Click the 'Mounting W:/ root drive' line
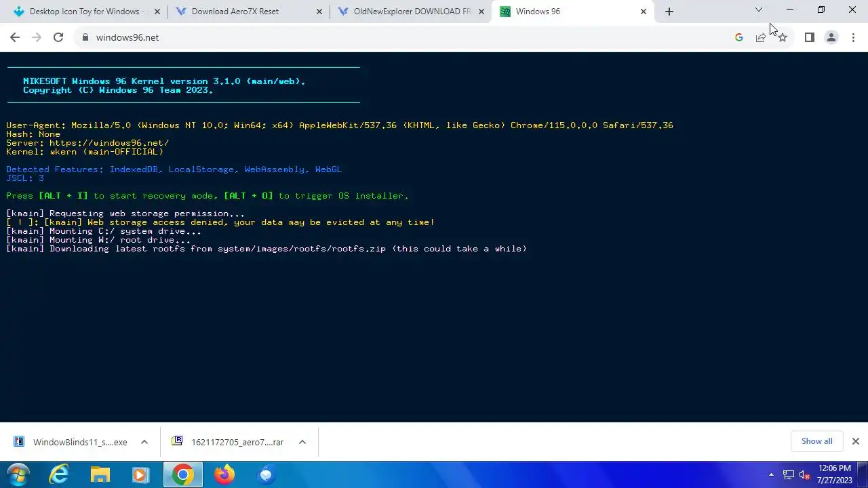 (x=98, y=240)
